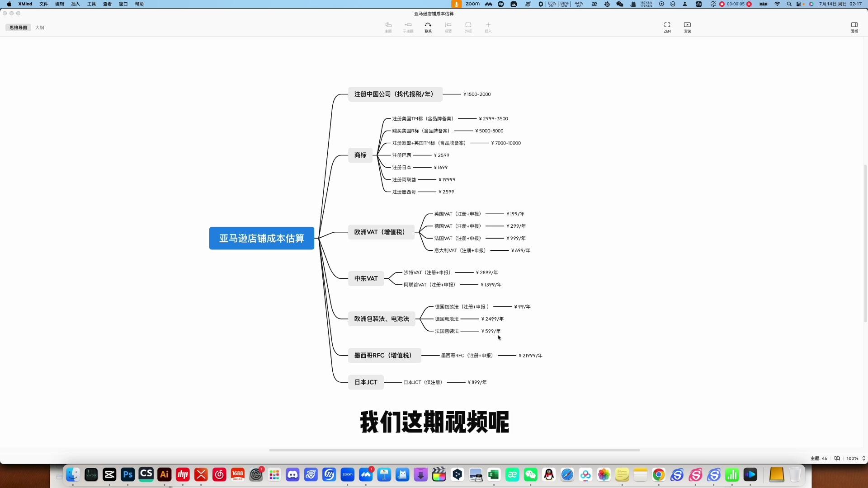Viewport: 868px width, 488px height.
Task: Click the 意大利VAT（注册+申报）subtopic
Action: point(460,250)
